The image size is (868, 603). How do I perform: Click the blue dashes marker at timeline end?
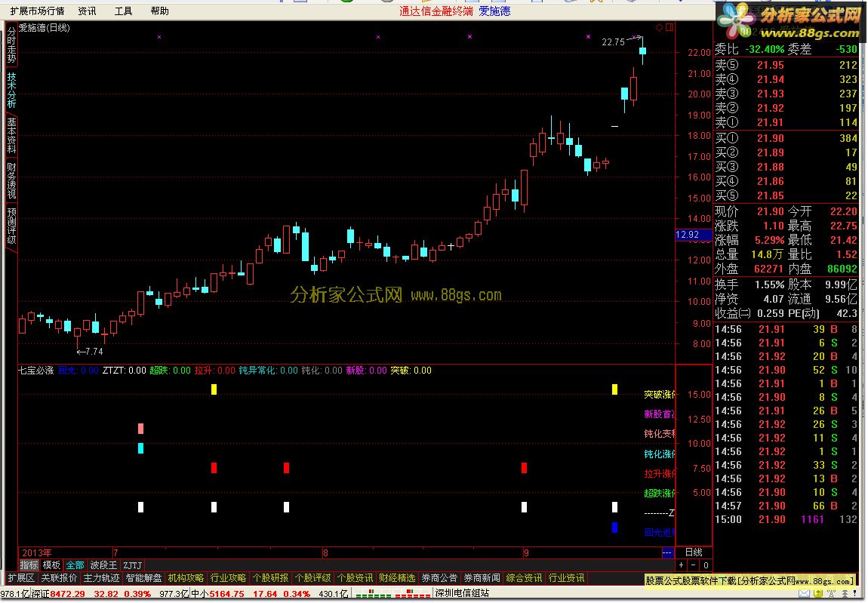[668, 552]
